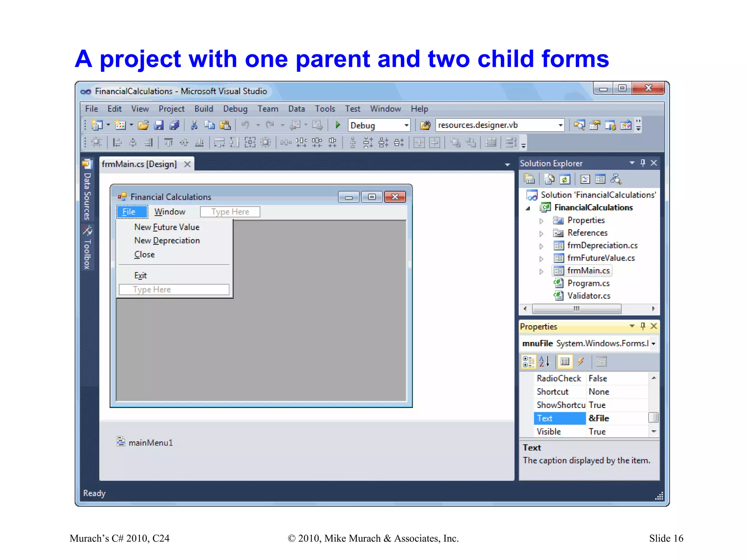This screenshot has height=560, width=747.
Task: Open the Debug configuration dropdown
Action: (406, 125)
